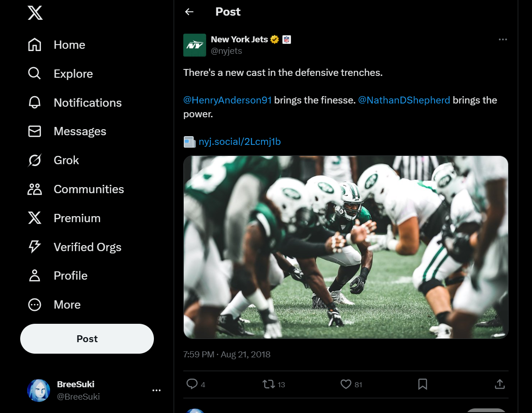Screen dimensions: 532x413
Task: Expand BreeSuki account options menu
Action: point(156,390)
